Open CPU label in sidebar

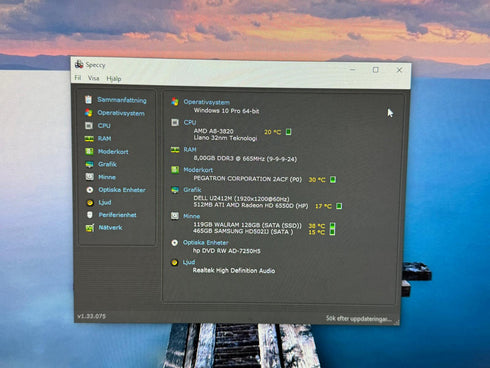click(104, 126)
